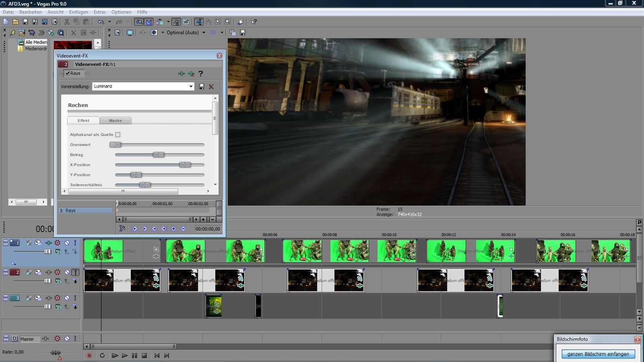Switch to the Maske tab
The height and width of the screenshot is (362, 644).
point(115,121)
